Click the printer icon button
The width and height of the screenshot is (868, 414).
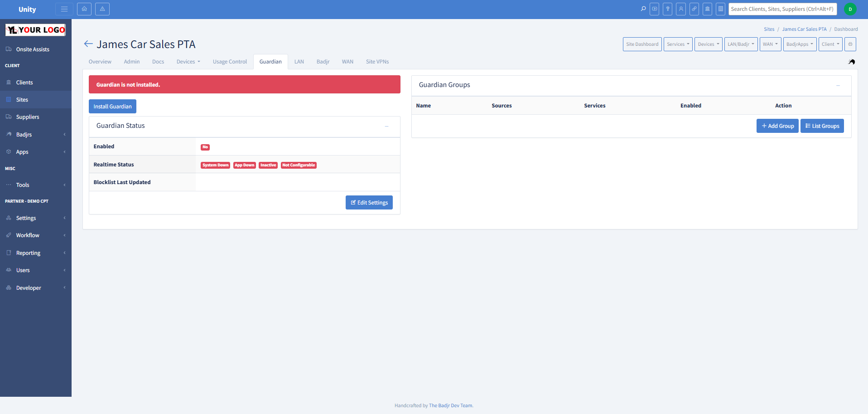(x=850, y=44)
